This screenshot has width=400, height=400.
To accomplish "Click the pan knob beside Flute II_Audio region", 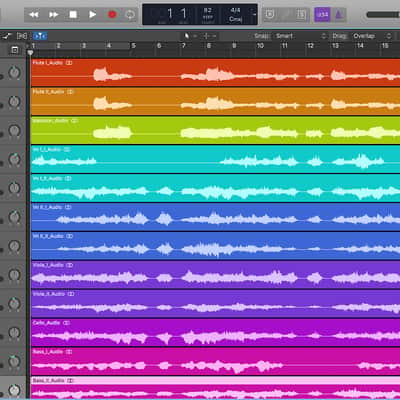I will (14, 101).
